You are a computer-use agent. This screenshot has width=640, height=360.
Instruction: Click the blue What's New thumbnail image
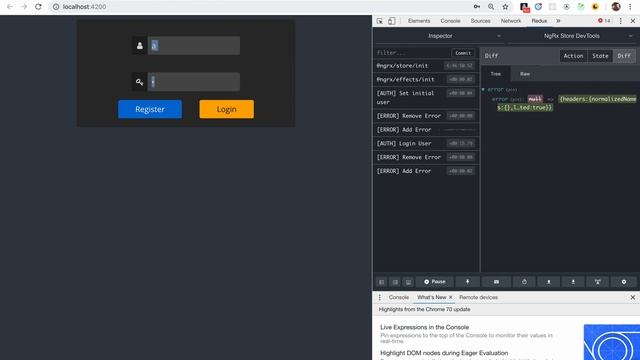611,342
